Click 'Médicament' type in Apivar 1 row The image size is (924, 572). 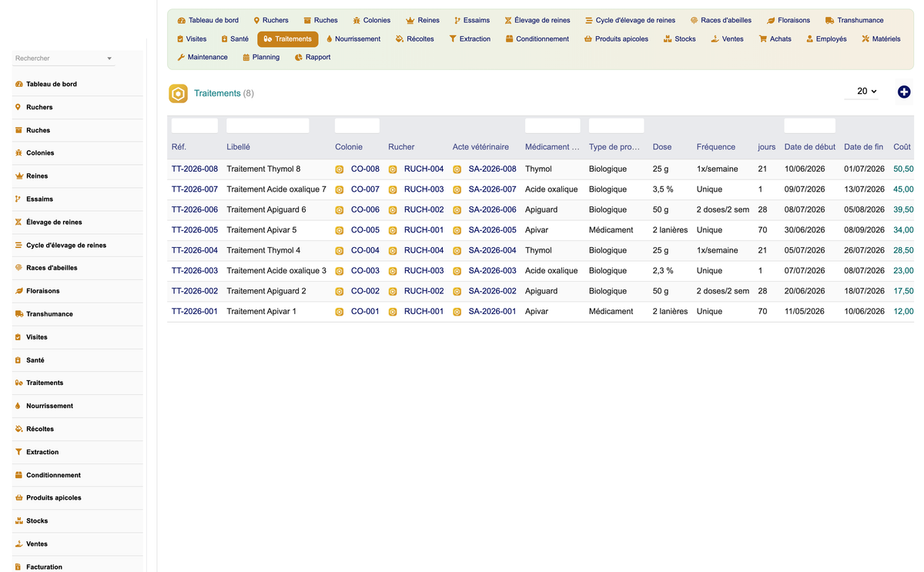coord(611,312)
